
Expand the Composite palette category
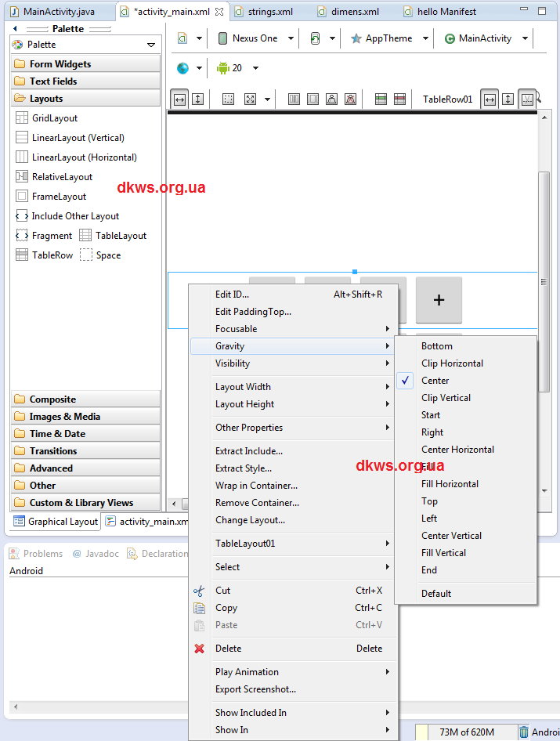coord(85,399)
